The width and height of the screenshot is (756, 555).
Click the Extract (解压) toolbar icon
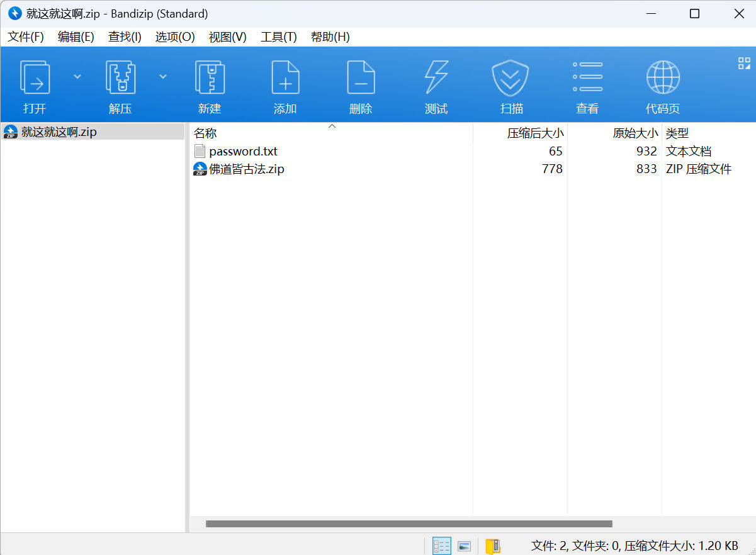click(x=120, y=77)
